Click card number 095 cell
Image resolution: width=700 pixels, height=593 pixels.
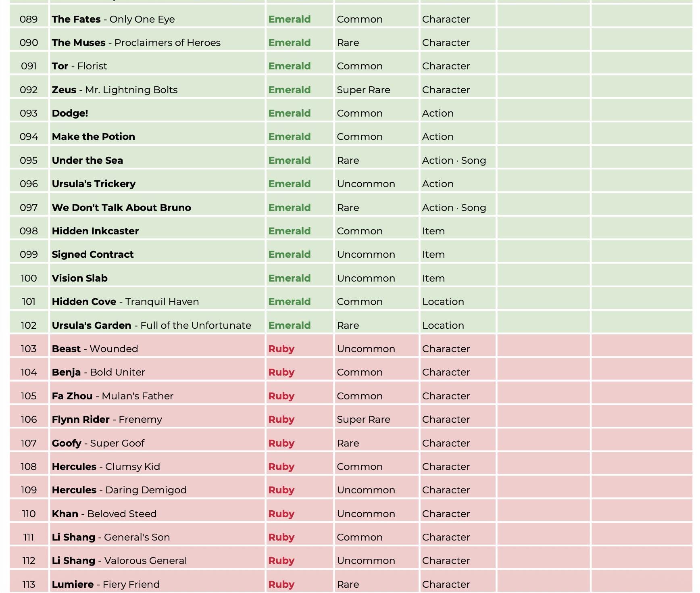29,160
